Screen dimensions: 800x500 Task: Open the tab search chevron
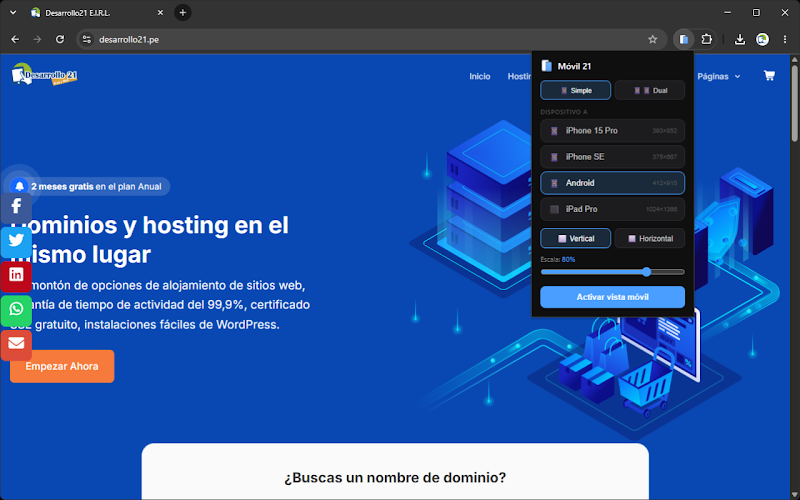point(13,13)
